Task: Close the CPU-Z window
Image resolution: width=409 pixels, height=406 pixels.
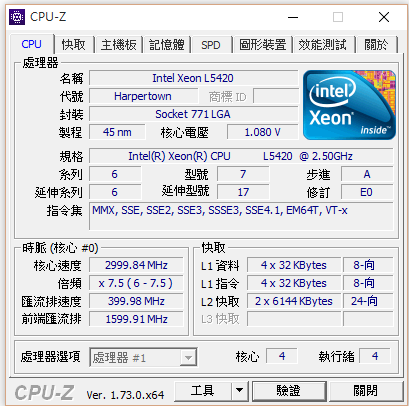Action: [x=384, y=17]
